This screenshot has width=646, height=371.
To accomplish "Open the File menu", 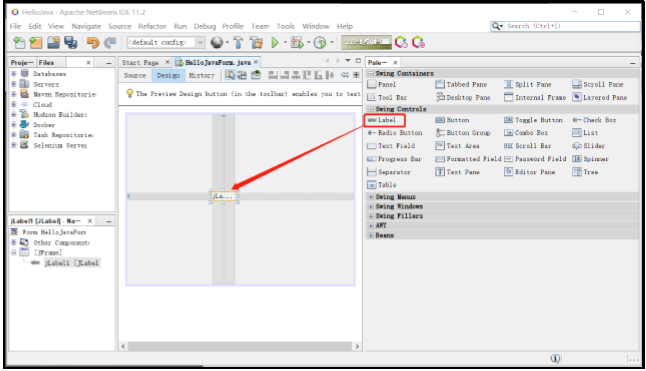I will 15,26.
